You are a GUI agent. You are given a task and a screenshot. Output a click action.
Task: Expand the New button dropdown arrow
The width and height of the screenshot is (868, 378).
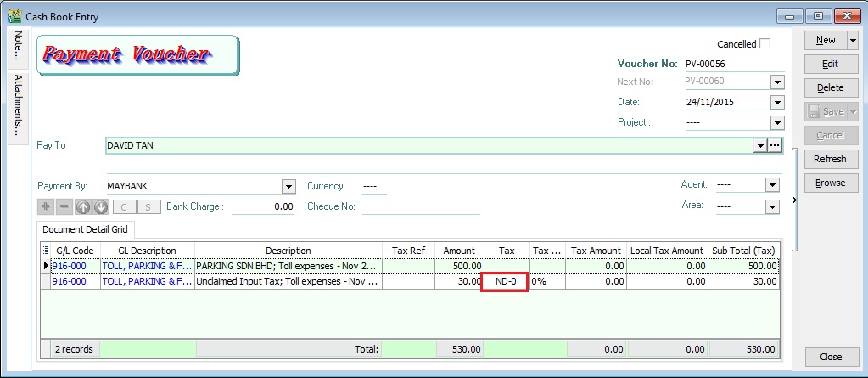pos(852,40)
